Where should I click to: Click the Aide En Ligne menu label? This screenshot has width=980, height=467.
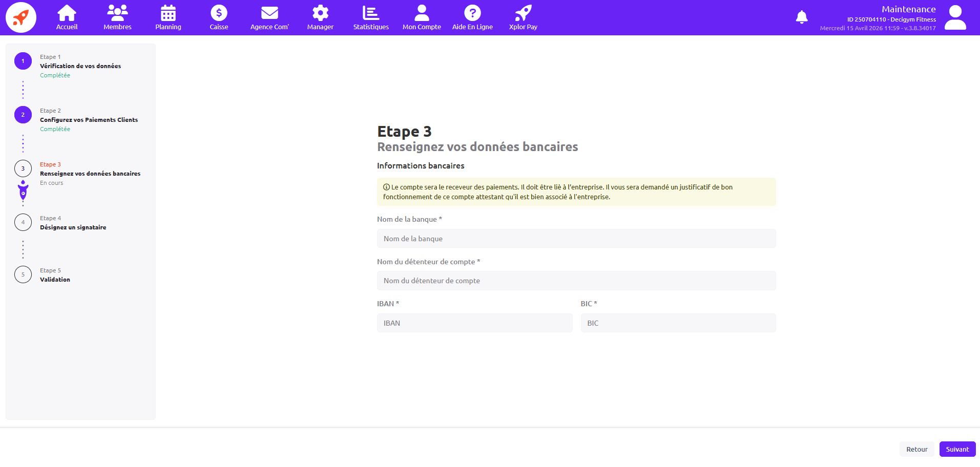point(472,27)
